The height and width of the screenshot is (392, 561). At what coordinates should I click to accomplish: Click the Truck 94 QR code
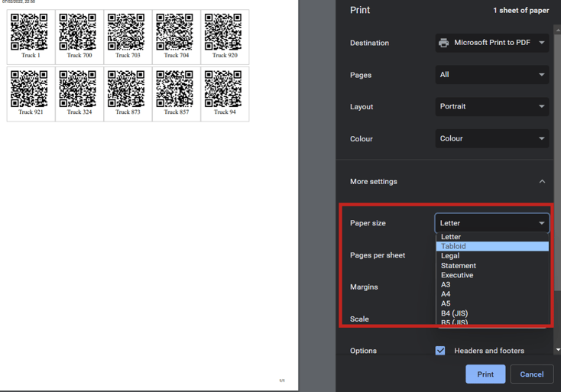(223, 89)
